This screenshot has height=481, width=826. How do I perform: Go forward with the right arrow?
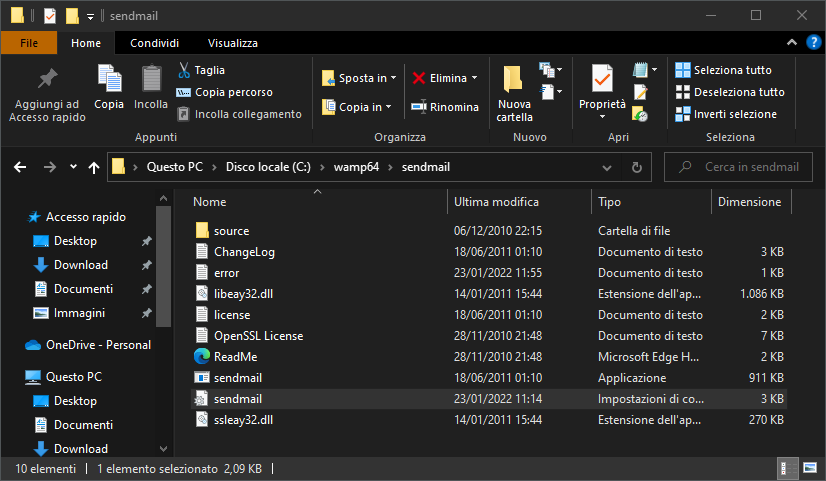click(x=50, y=167)
